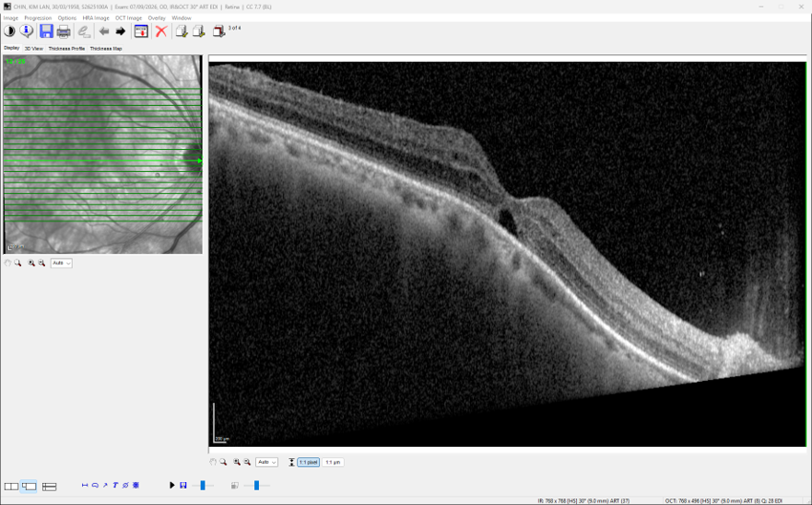Click the vertical fit-height icon below OCT scan
The height and width of the screenshot is (505, 812).
pos(291,462)
